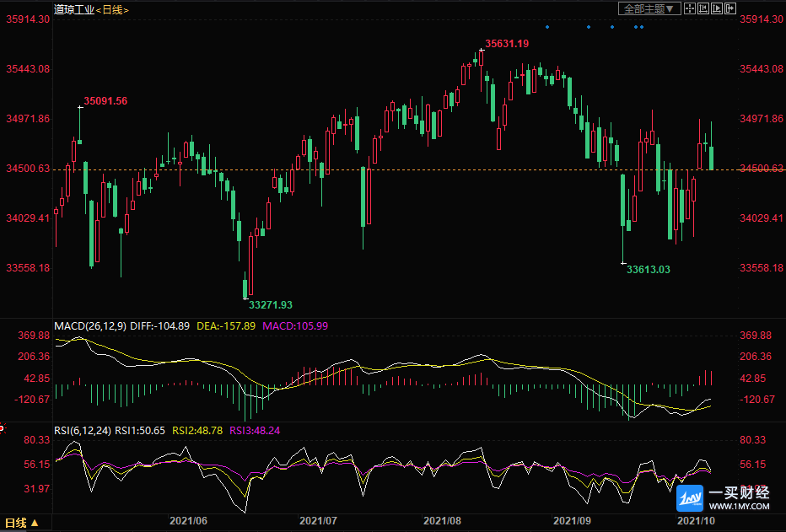Click the left RSI axis 31.97 value
This screenshot has height=532, width=786.
coord(36,489)
